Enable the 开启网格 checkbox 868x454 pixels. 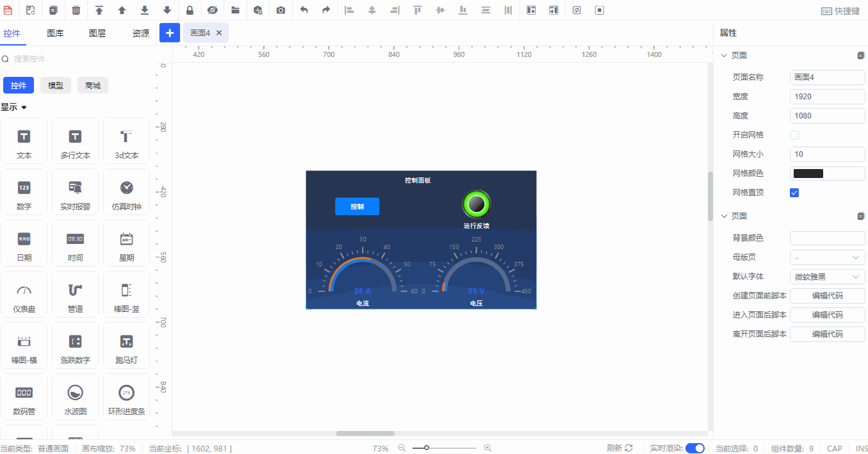794,135
